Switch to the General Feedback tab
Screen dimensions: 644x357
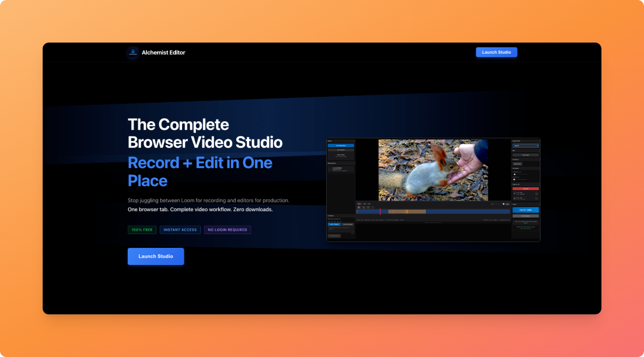point(348,225)
